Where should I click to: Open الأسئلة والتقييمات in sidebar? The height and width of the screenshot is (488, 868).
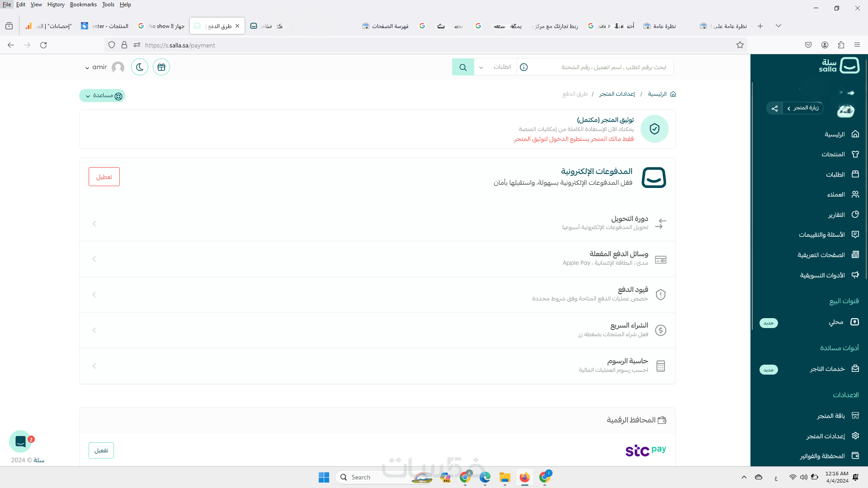[829, 235]
